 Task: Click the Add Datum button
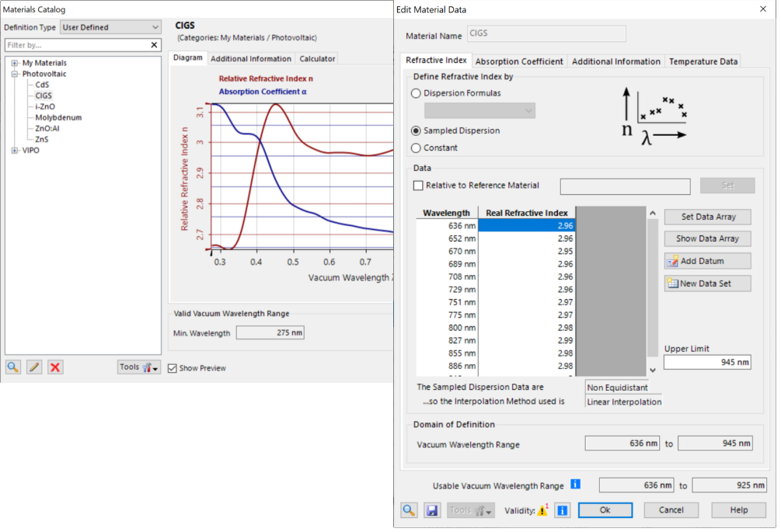point(707,261)
